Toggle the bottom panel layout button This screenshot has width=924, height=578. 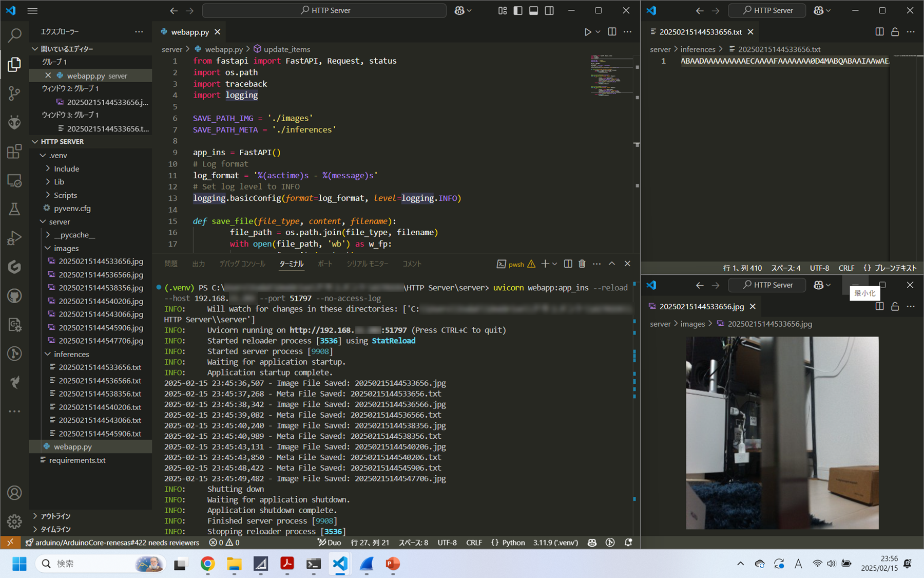(x=533, y=10)
